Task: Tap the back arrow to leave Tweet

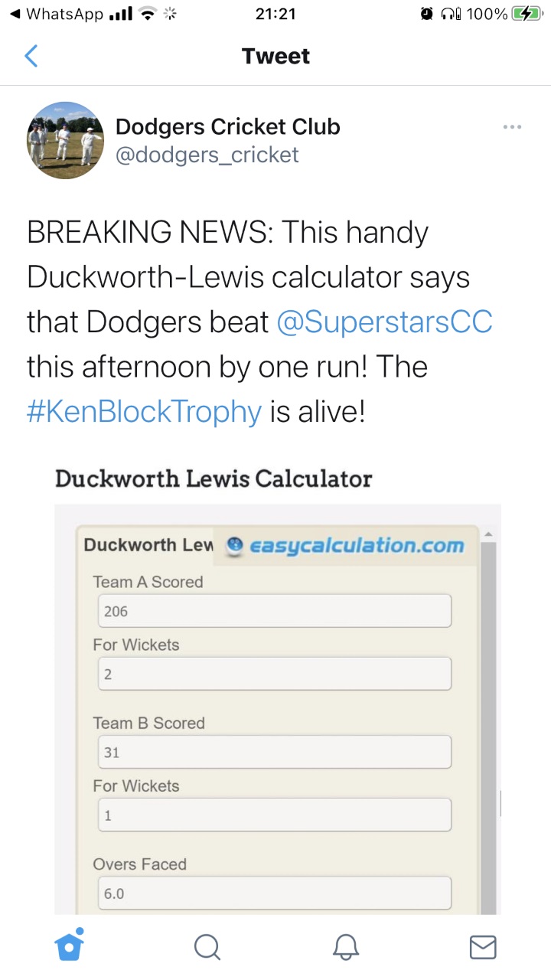Action: [31, 56]
